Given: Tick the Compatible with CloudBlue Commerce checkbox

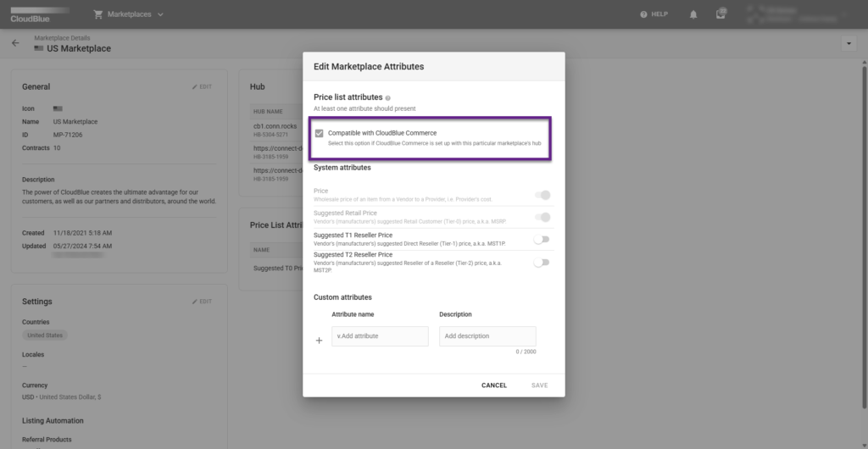Looking at the screenshot, I should point(319,133).
